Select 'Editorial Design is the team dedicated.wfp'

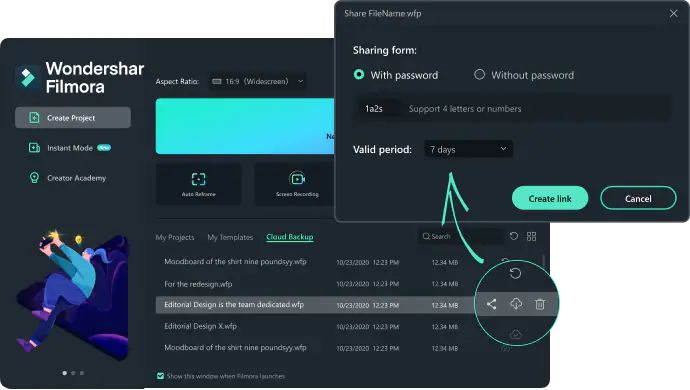point(234,305)
